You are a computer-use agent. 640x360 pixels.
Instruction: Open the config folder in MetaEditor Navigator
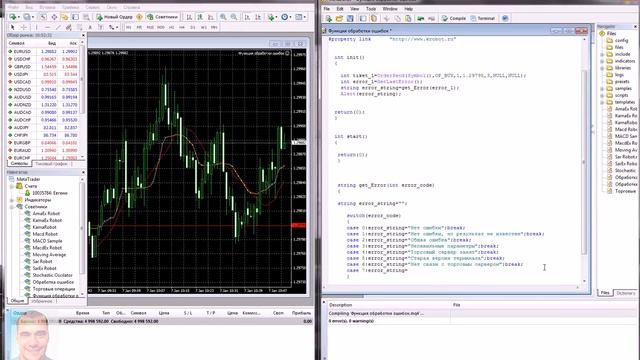[x=617, y=40]
